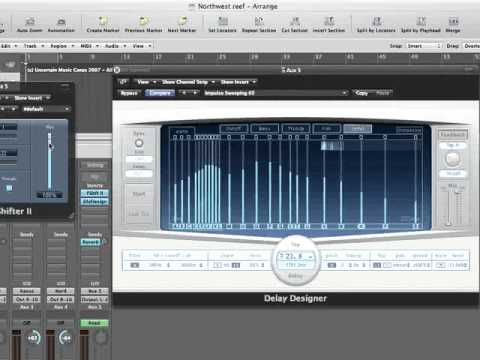480x360 pixels.
Task: Toggle the Sync button in Delay Designer
Action: point(139,143)
